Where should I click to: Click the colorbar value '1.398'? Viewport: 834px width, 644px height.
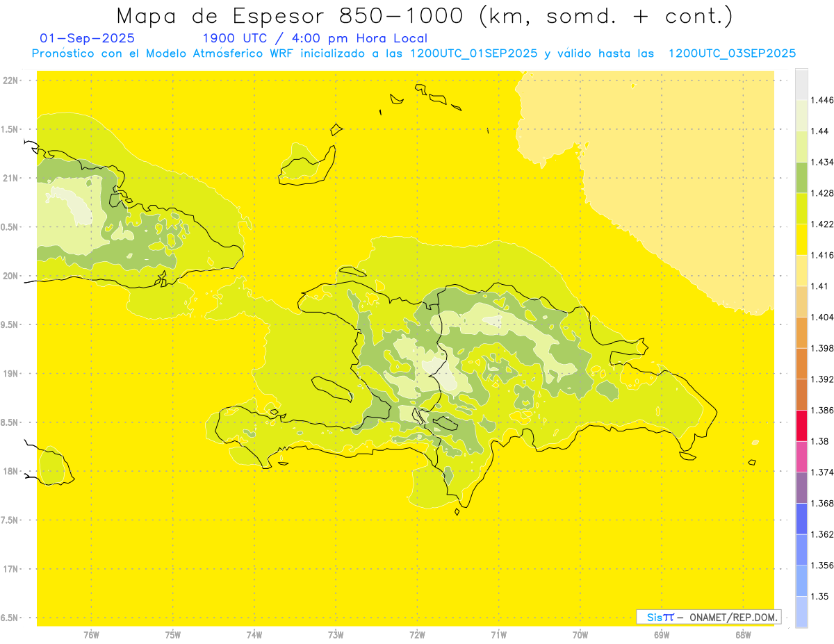(822, 348)
